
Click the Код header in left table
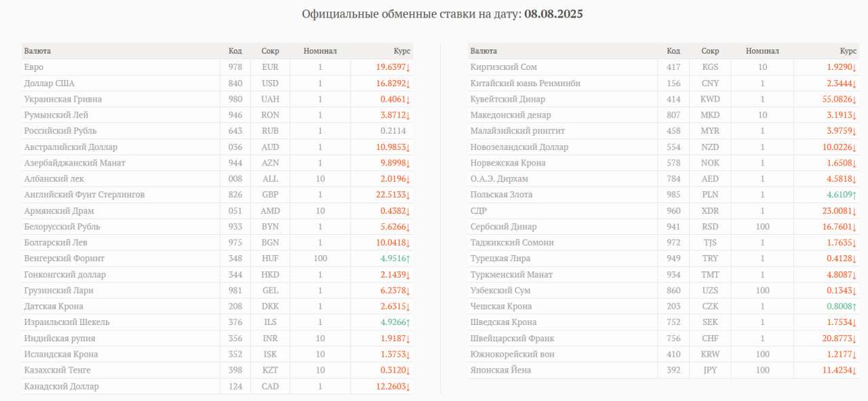235,51
